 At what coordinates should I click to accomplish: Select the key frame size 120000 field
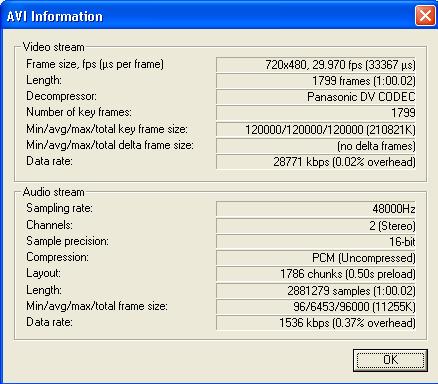[x=316, y=129]
